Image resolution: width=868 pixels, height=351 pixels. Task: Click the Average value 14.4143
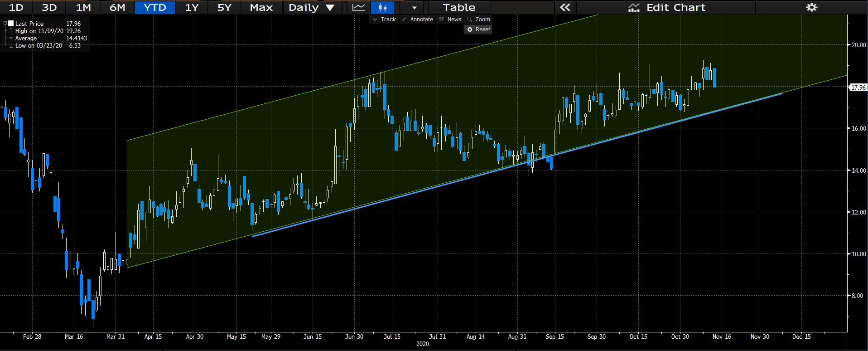pyautogui.click(x=77, y=38)
